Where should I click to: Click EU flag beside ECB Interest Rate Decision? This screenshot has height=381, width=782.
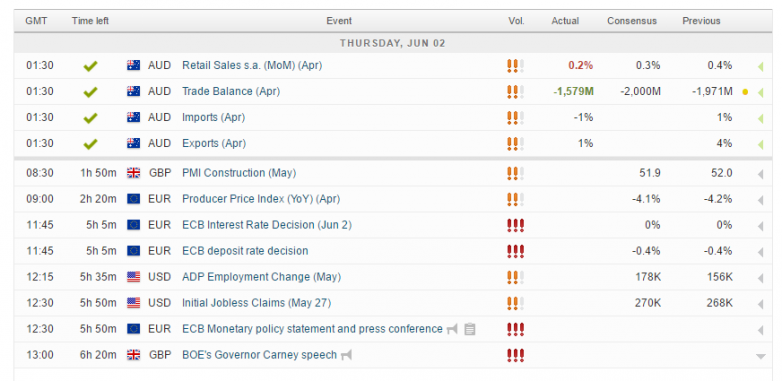(x=133, y=225)
